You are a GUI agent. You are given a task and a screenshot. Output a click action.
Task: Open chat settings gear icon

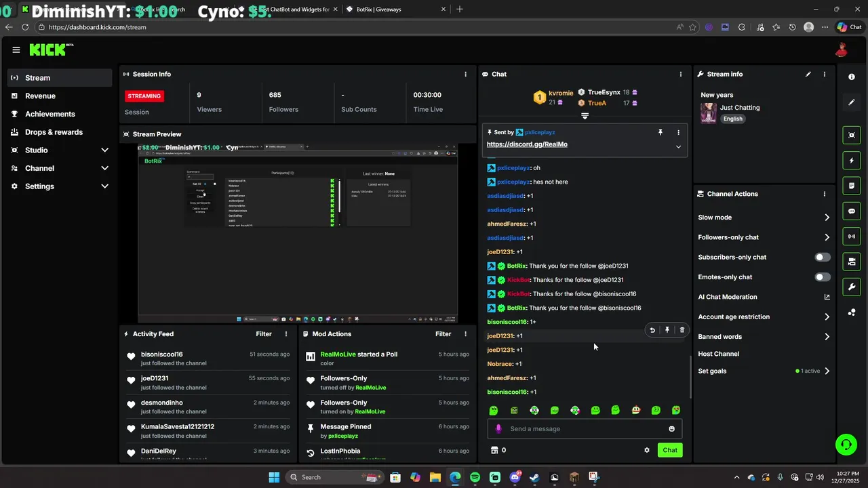(647, 450)
